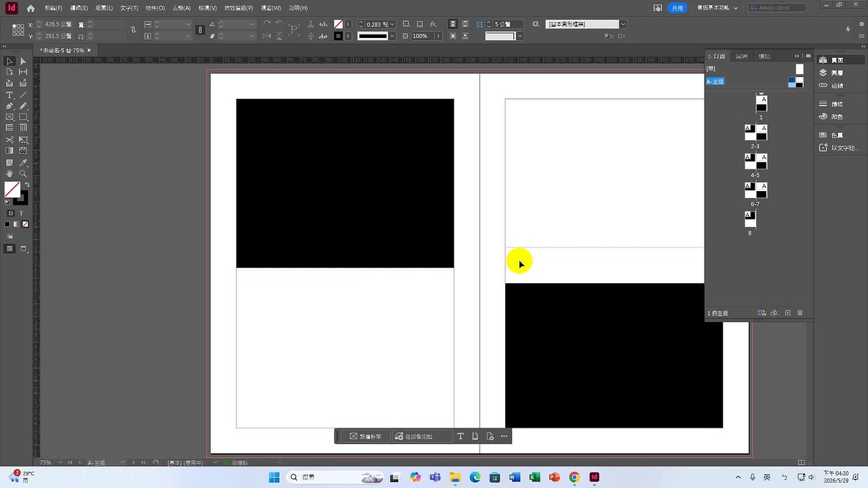
Task: Select the Eyedropper tool
Action: pyautogui.click(x=23, y=163)
